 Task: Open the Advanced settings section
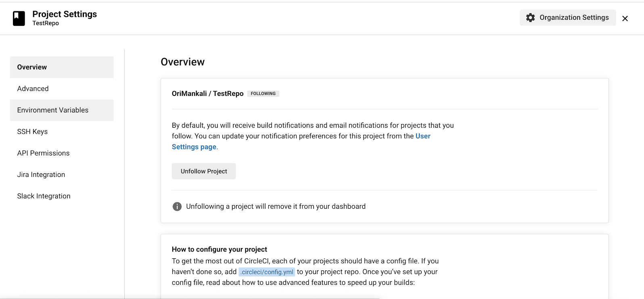pos(62,89)
